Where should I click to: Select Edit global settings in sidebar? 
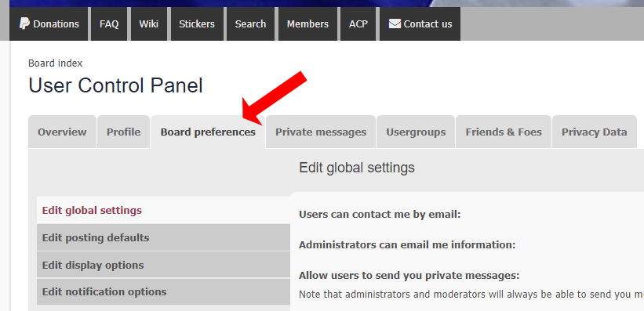[163, 210]
